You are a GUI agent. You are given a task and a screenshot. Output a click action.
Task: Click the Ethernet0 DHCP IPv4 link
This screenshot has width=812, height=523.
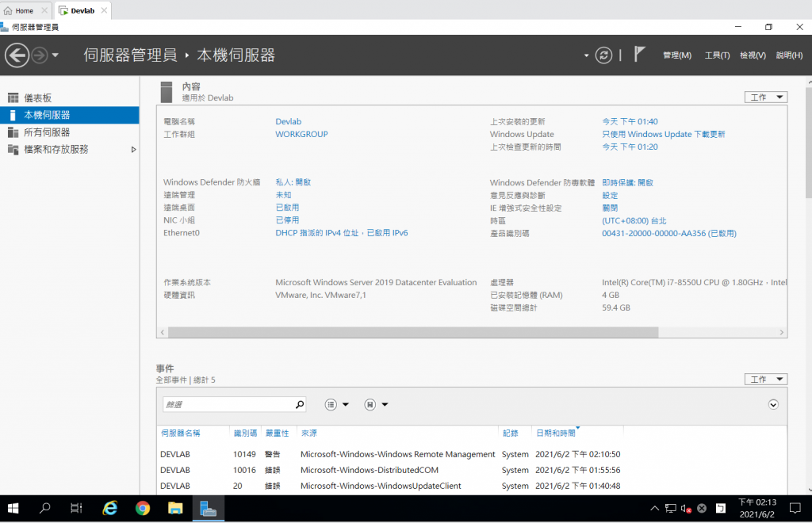pyautogui.click(x=342, y=233)
